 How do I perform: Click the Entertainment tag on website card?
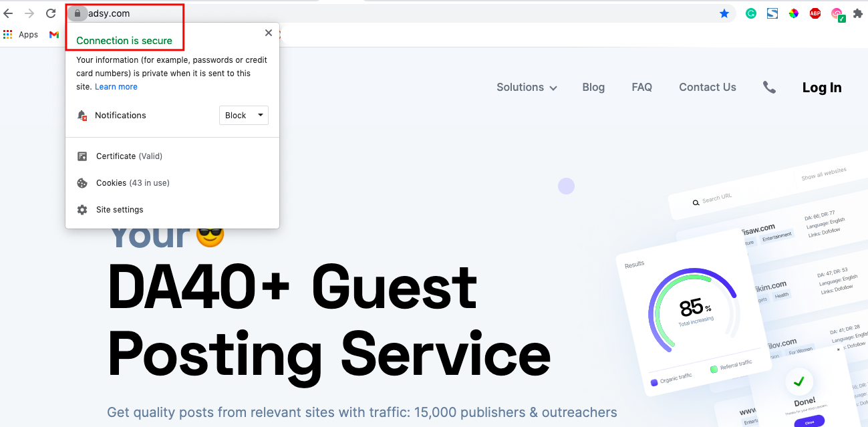(776, 235)
